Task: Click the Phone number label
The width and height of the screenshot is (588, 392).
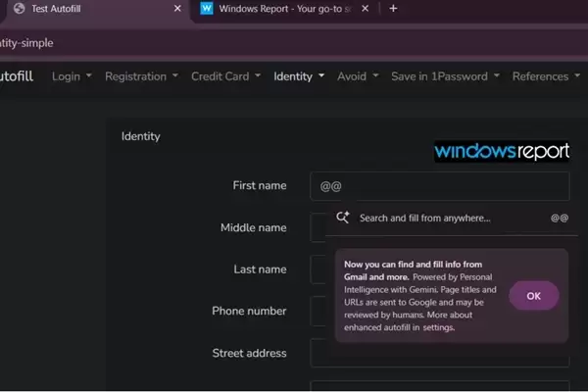Action: (x=249, y=311)
